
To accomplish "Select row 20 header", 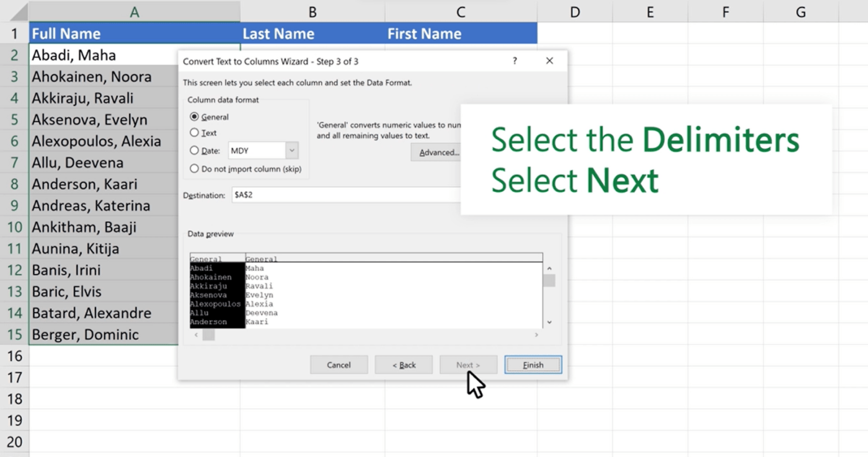I will pyautogui.click(x=14, y=442).
